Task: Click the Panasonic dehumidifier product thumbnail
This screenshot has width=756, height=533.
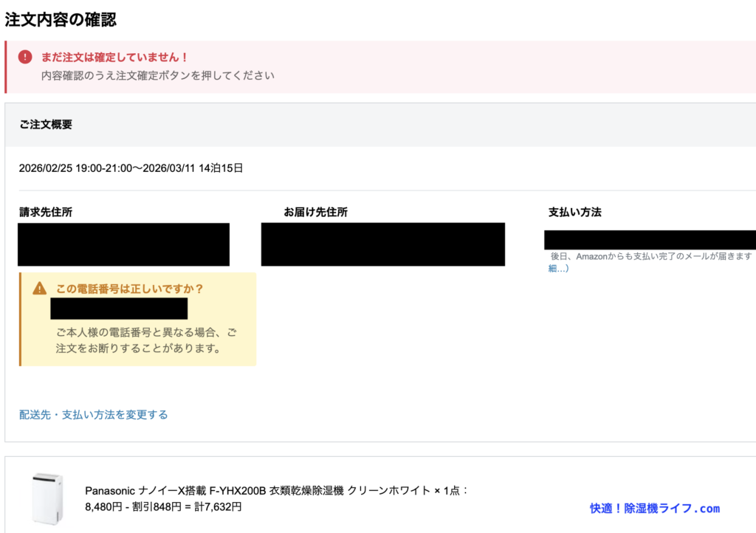Action: pos(47,499)
